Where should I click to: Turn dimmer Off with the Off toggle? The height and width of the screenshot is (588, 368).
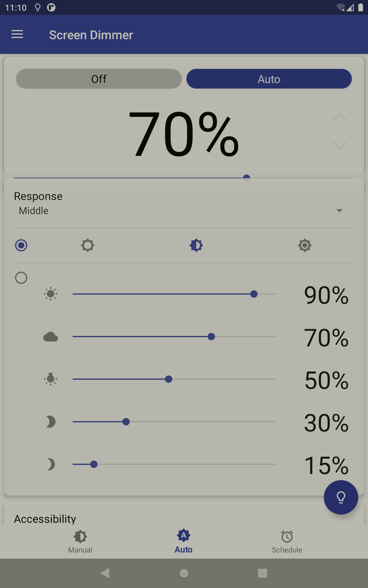99,79
